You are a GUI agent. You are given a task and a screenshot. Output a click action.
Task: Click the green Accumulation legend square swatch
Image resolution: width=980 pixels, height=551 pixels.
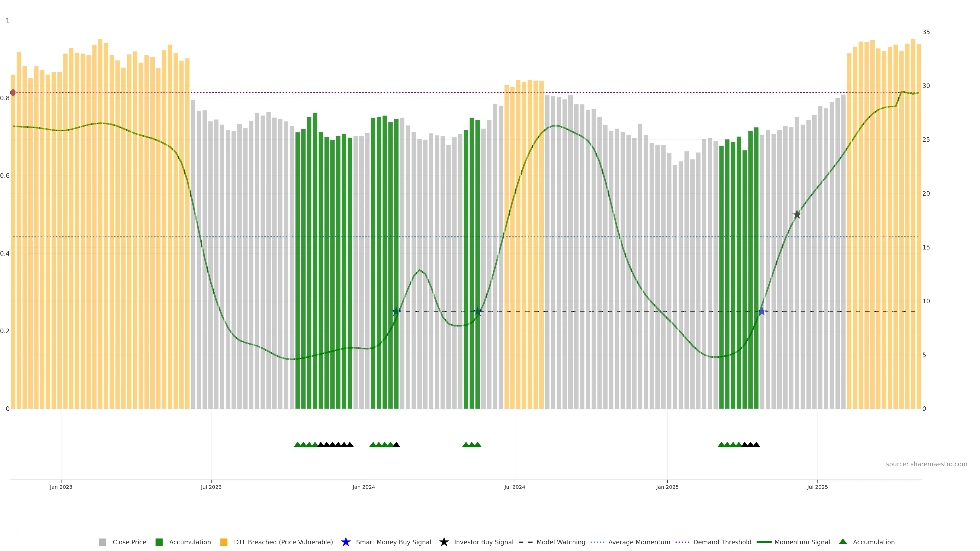pyautogui.click(x=159, y=542)
